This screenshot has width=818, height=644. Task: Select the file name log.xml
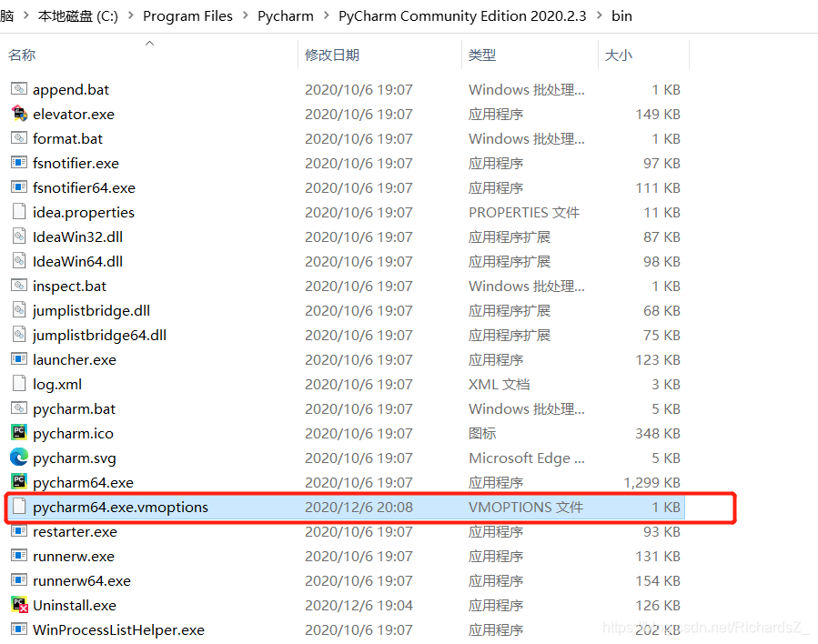click(57, 385)
